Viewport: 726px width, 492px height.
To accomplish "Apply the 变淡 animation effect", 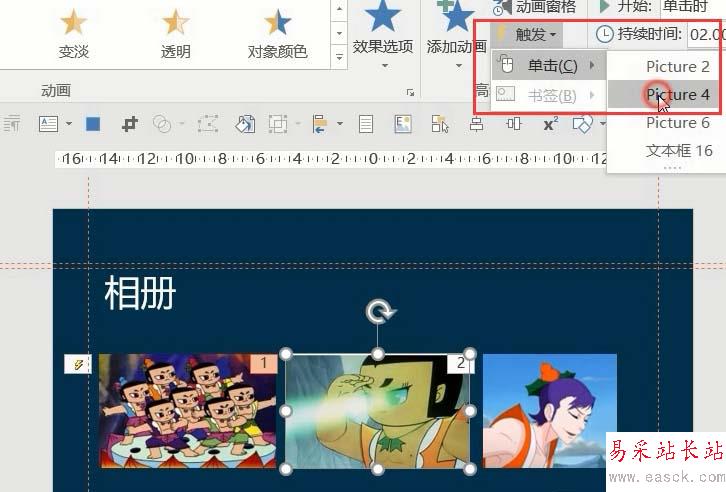I will click(73, 35).
